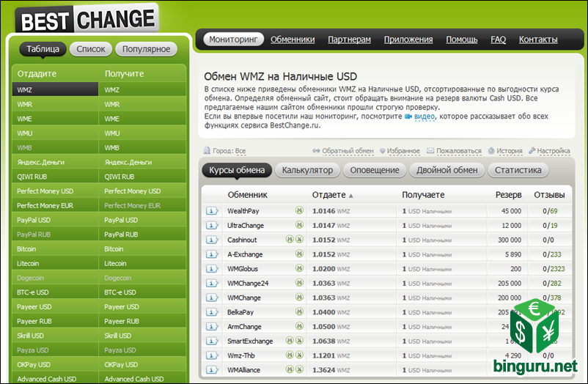The height and width of the screenshot is (384, 588).
Task: Open the WMChange24 exchanger name
Action: point(248,284)
